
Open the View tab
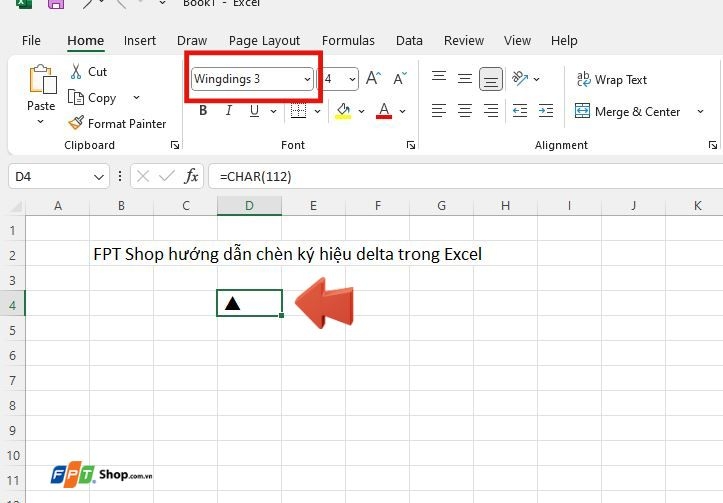(x=517, y=41)
